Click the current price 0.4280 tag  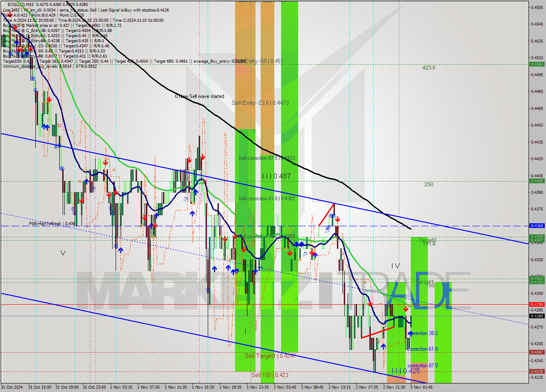click(536, 316)
